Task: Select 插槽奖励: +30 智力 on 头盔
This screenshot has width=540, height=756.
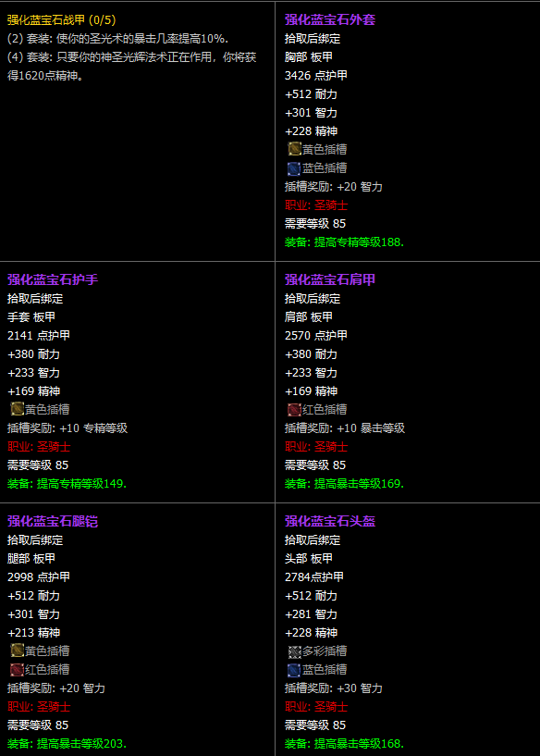Action: [334, 688]
